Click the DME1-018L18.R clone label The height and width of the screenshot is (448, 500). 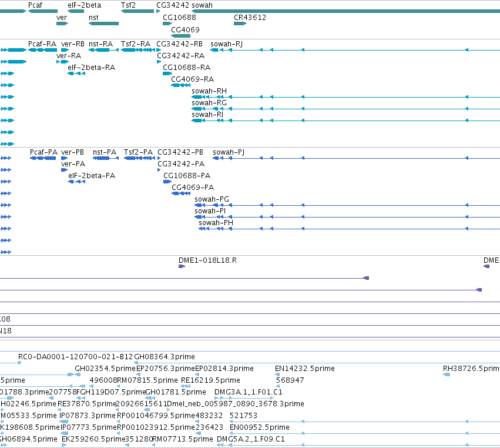(x=207, y=260)
